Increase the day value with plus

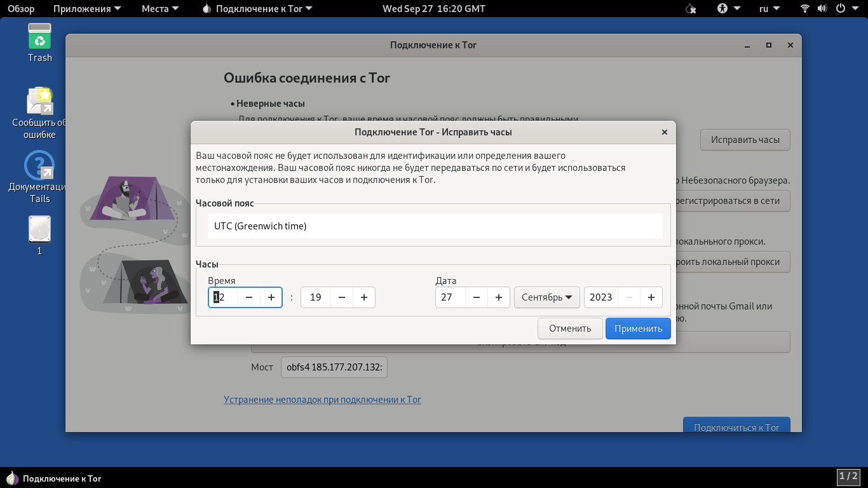(x=499, y=297)
